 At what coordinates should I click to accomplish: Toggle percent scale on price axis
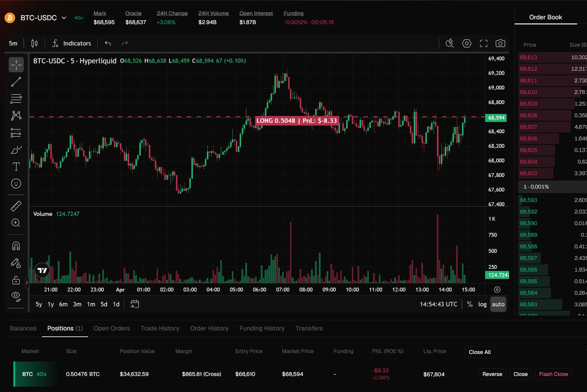pyautogui.click(x=470, y=304)
